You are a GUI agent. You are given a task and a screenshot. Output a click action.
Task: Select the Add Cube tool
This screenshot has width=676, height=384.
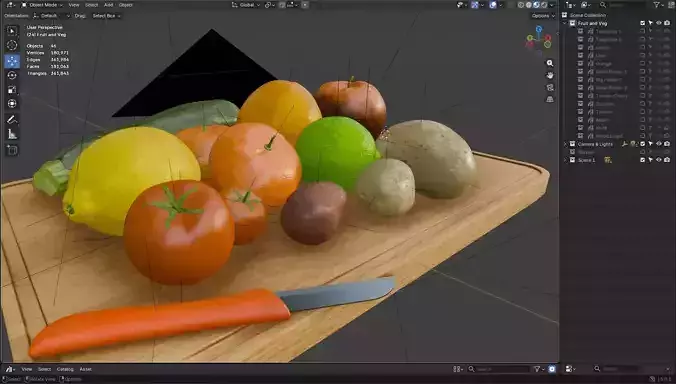pyautogui.click(x=12, y=150)
